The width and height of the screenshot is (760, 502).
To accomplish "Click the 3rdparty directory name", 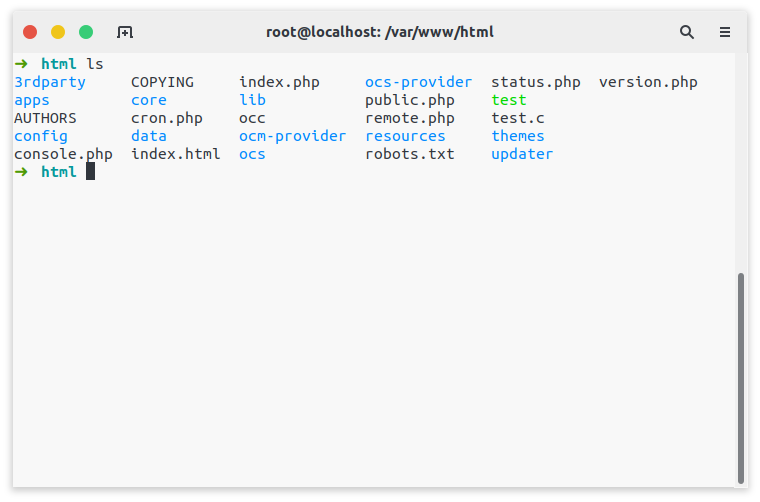I will 50,82.
